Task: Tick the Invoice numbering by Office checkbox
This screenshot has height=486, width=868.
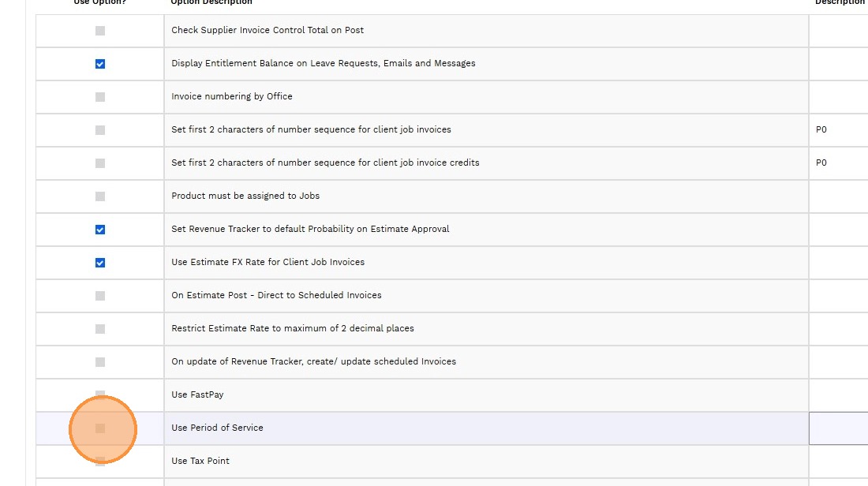Action: pyautogui.click(x=100, y=97)
